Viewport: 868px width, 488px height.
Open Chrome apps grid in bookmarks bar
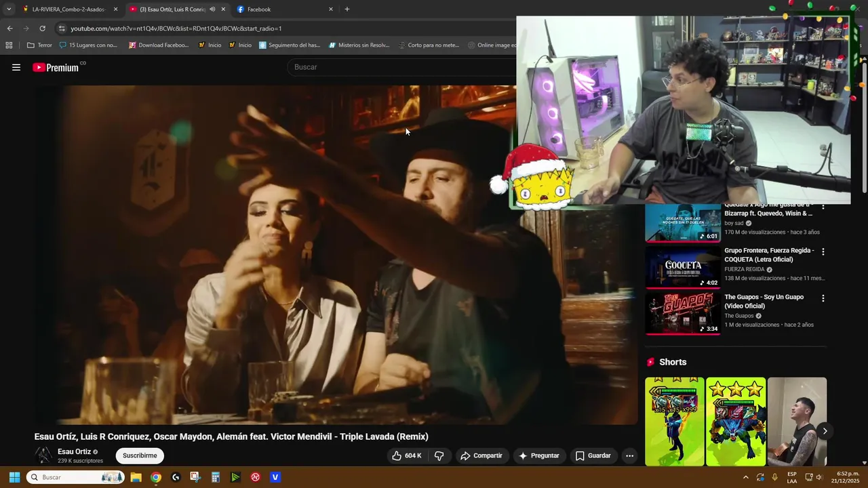9,45
